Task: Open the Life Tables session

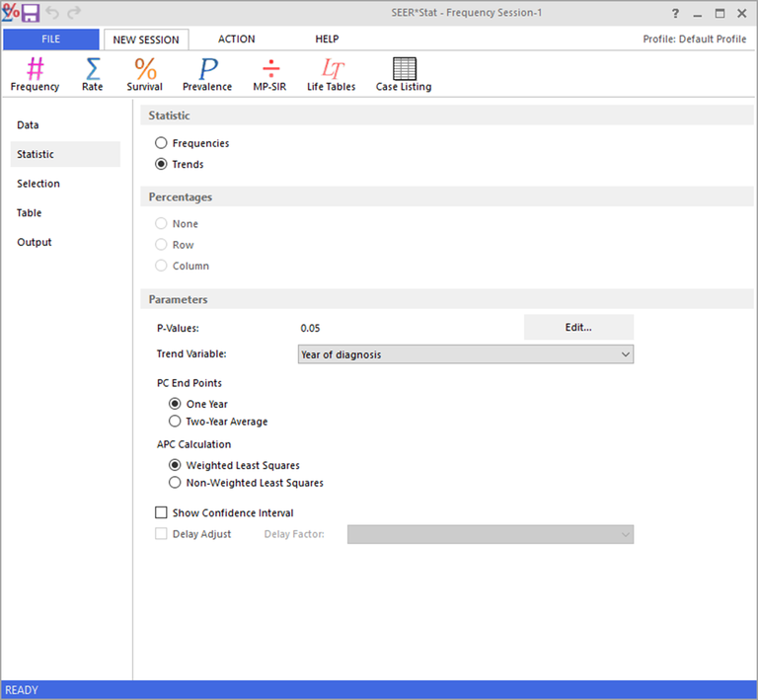Action: click(x=331, y=74)
